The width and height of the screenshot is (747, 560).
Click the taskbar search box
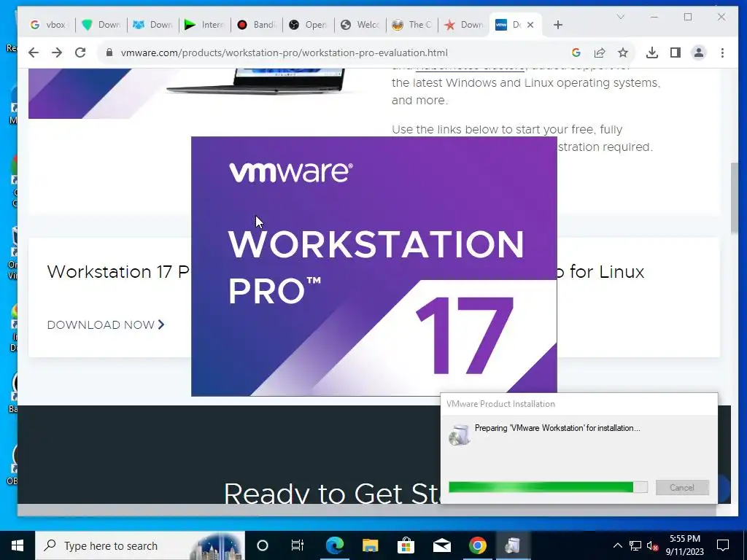click(x=139, y=545)
